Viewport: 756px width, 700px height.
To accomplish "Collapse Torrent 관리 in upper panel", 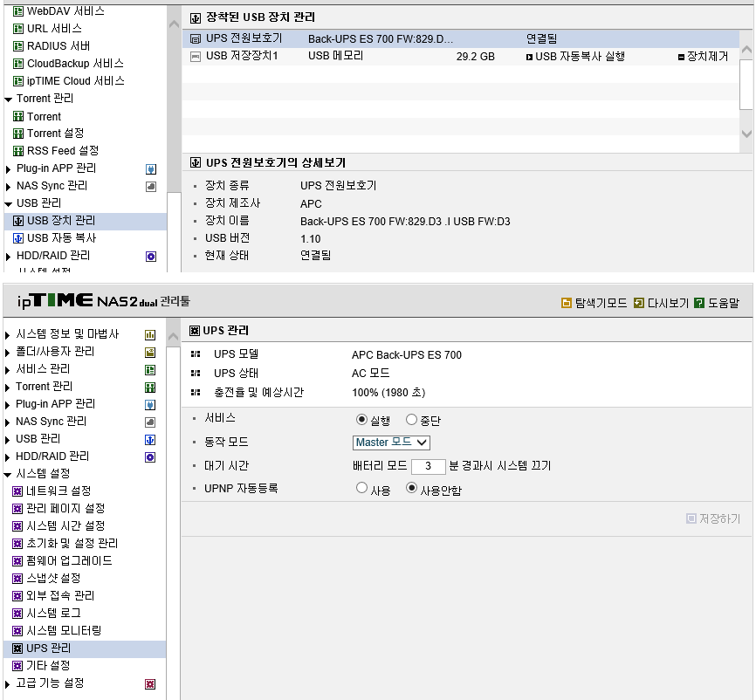I will click(8, 100).
